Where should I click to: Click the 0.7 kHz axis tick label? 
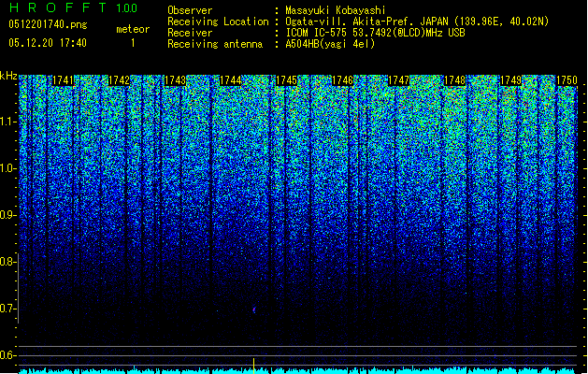[7, 309]
